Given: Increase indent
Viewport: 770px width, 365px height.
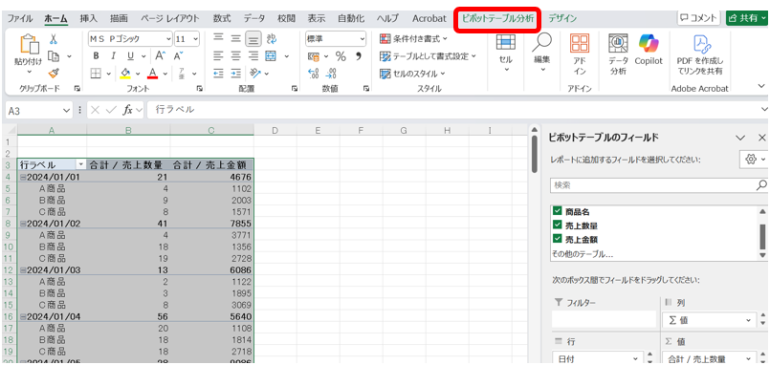Looking at the screenshot, I should [x=236, y=74].
